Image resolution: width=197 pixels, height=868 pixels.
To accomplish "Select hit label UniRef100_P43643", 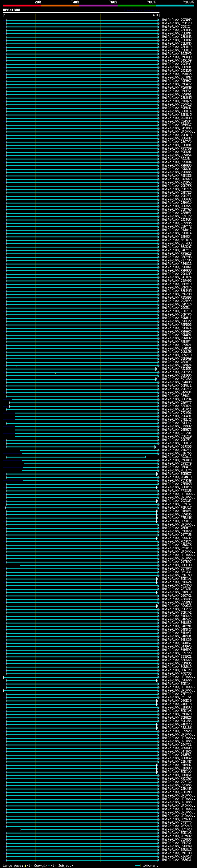I will [x=177, y=179].
